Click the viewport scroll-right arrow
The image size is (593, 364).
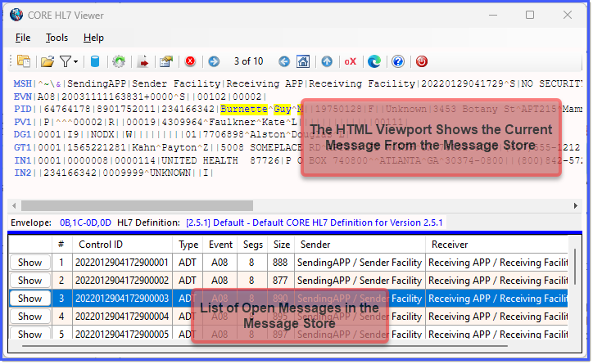575,206
